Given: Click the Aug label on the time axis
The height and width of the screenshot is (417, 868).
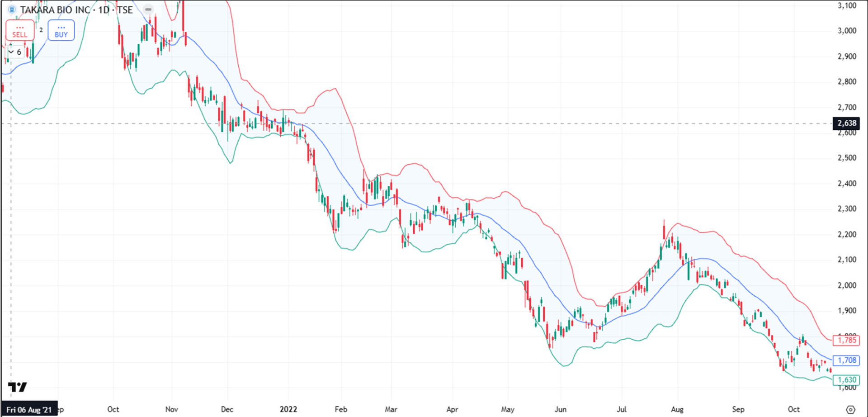Looking at the screenshot, I should pos(677,409).
